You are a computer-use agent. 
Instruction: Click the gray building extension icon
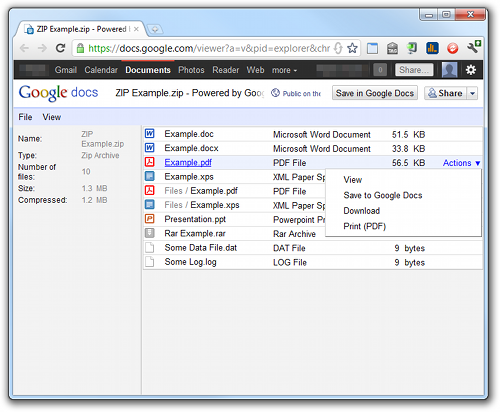coord(392,48)
